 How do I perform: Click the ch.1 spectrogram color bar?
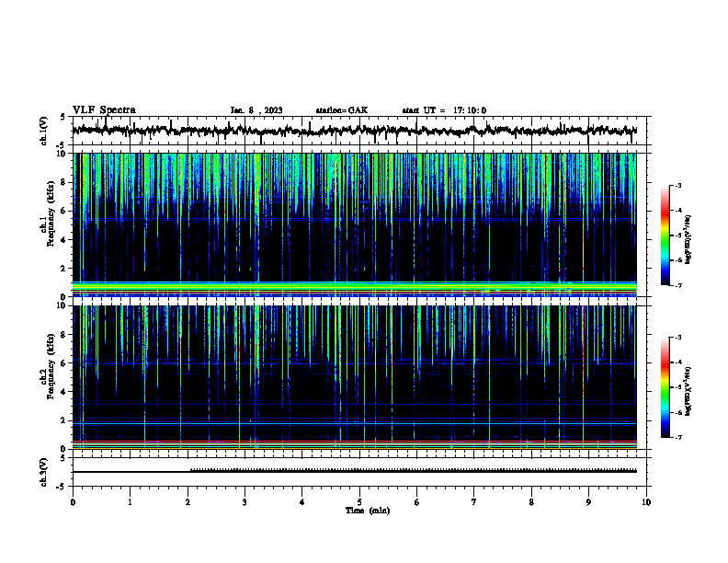(665, 236)
